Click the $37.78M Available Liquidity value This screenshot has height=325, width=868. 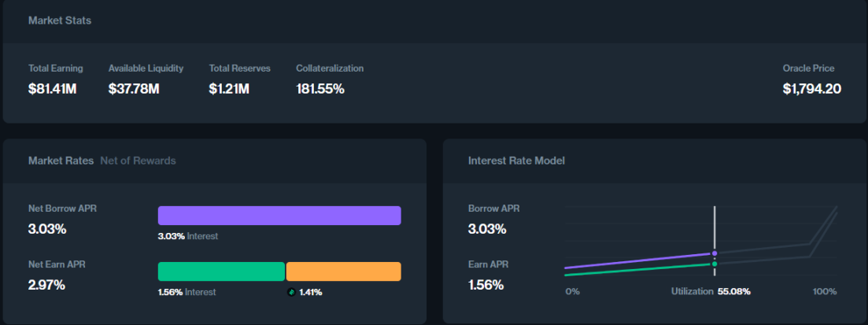coord(134,88)
